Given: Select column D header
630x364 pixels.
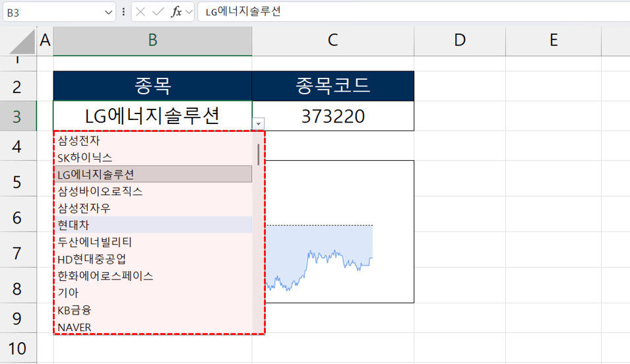Looking at the screenshot, I should [460, 41].
